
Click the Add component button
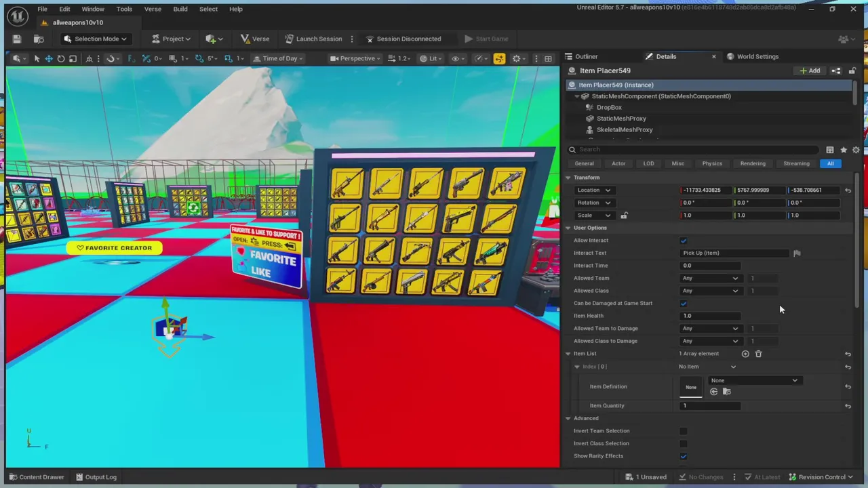[x=810, y=70]
